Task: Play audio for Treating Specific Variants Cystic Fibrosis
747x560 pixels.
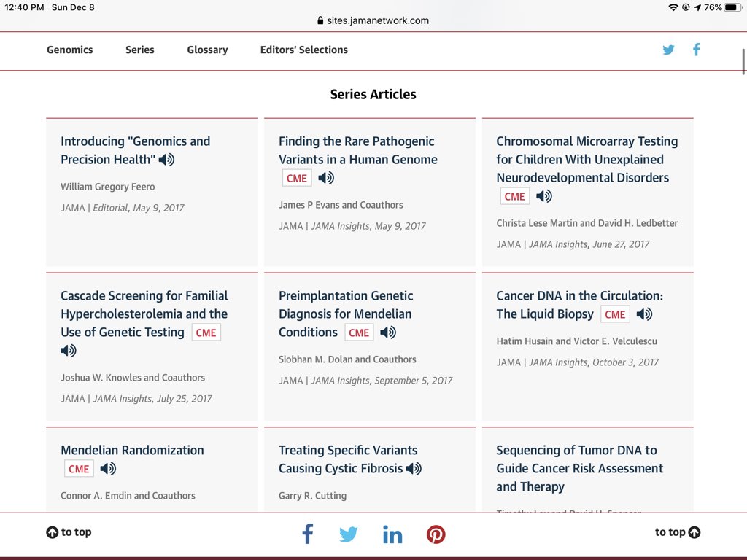Action: 414,469
